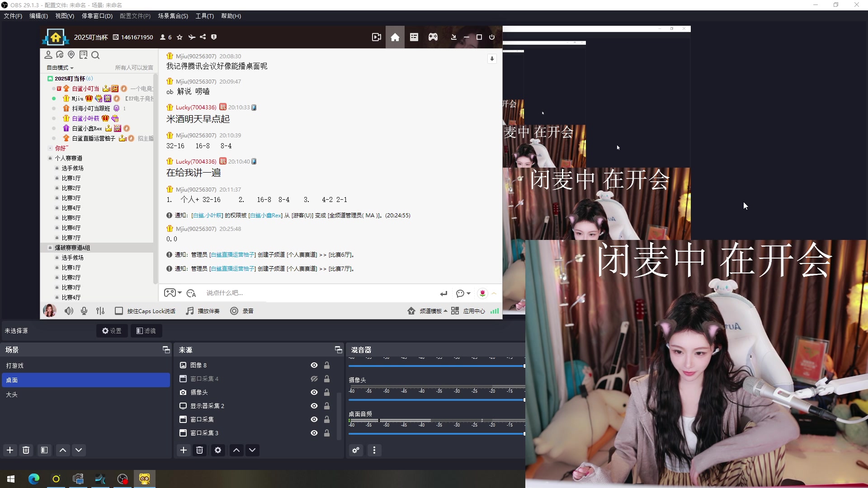The image size is (868, 488).
Task: Expand the 频道模板 menu arrow
Action: [445, 311]
